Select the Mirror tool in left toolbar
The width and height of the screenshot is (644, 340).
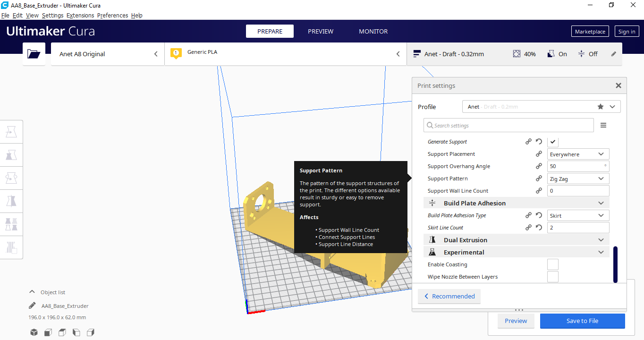tap(11, 201)
